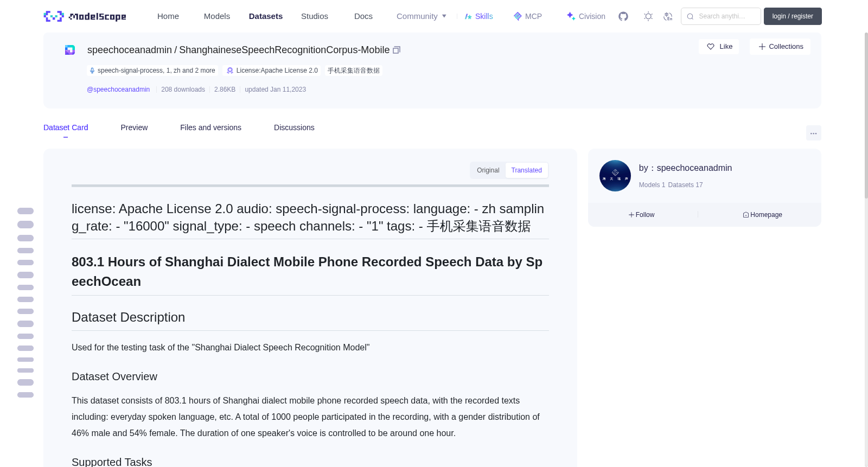The image size is (868, 467).
Task: Add dataset to Collections
Action: pyautogui.click(x=780, y=47)
